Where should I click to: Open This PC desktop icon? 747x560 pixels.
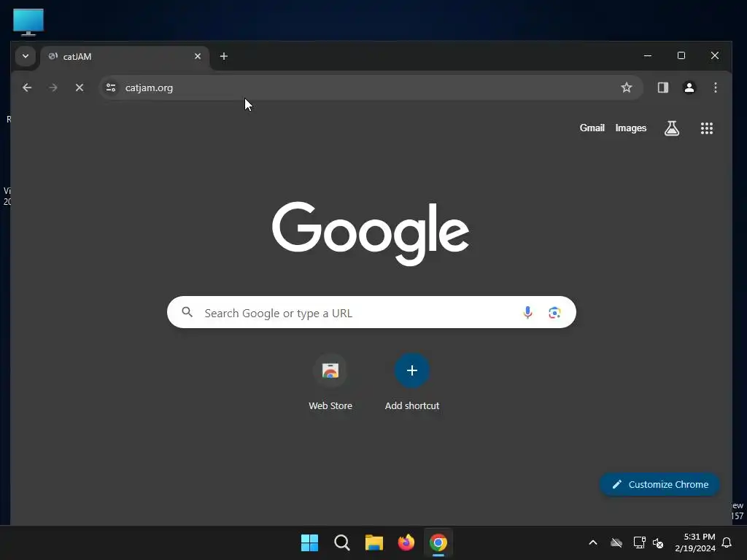point(28,22)
